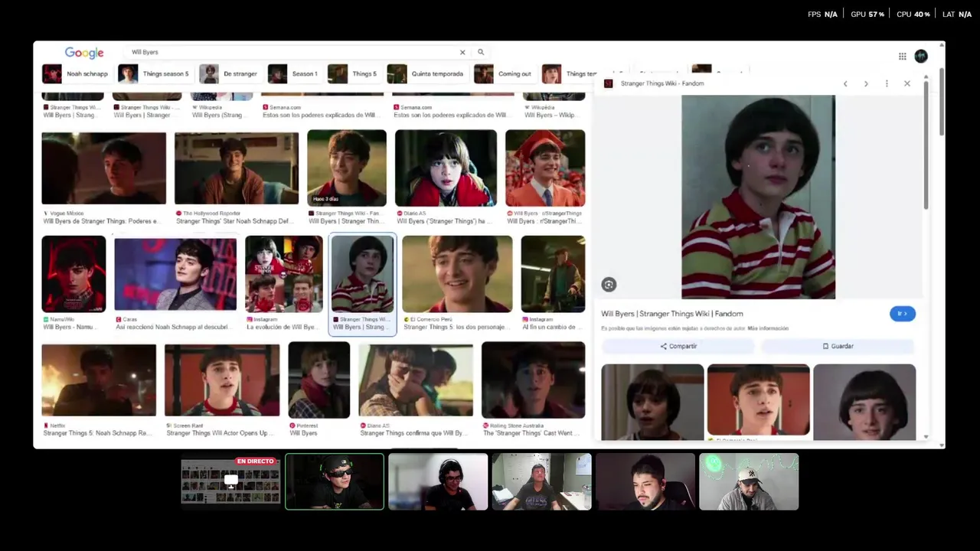Click the Google logo
The width and height of the screenshot is (980, 551).
pos(84,53)
